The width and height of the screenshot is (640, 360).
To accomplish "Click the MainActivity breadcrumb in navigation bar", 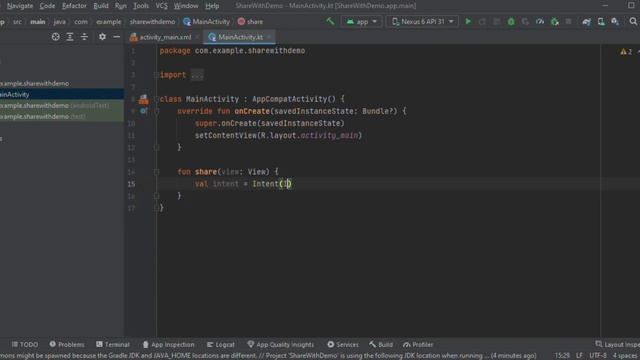I will click(207, 22).
